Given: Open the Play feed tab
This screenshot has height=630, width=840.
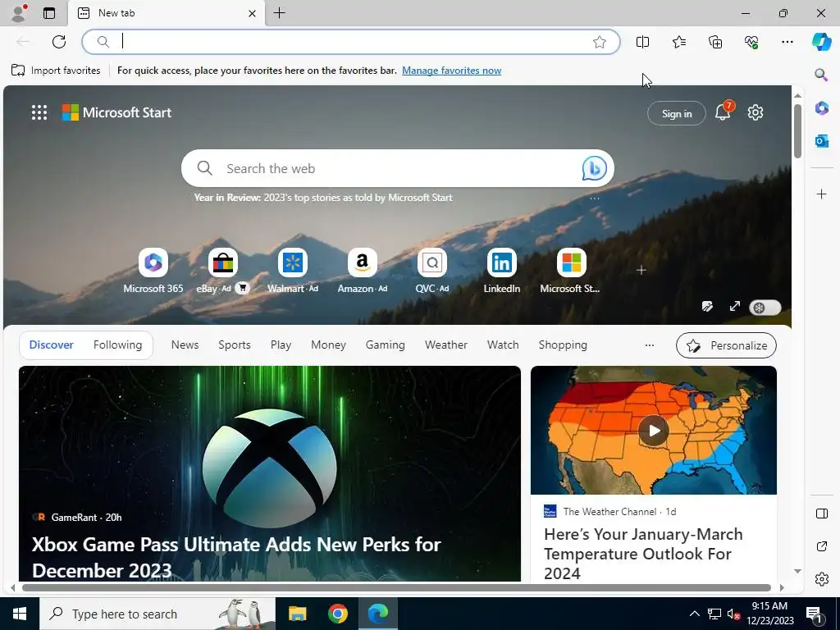Looking at the screenshot, I should (281, 345).
